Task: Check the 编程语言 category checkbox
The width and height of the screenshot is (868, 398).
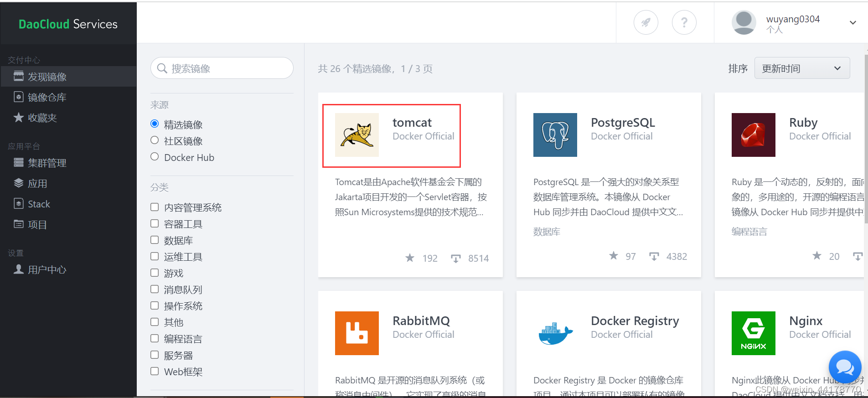Action: (155, 338)
